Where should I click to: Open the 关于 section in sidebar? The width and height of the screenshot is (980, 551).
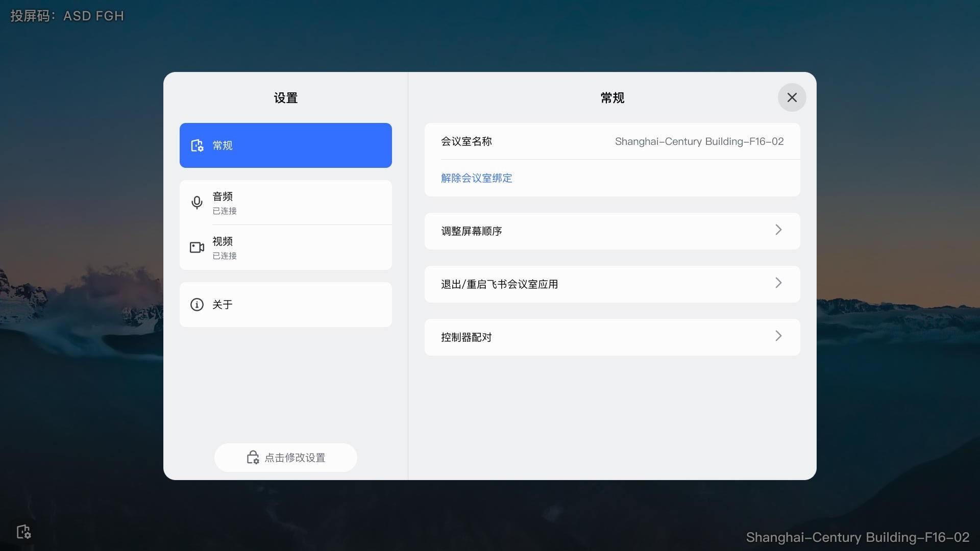click(x=285, y=305)
